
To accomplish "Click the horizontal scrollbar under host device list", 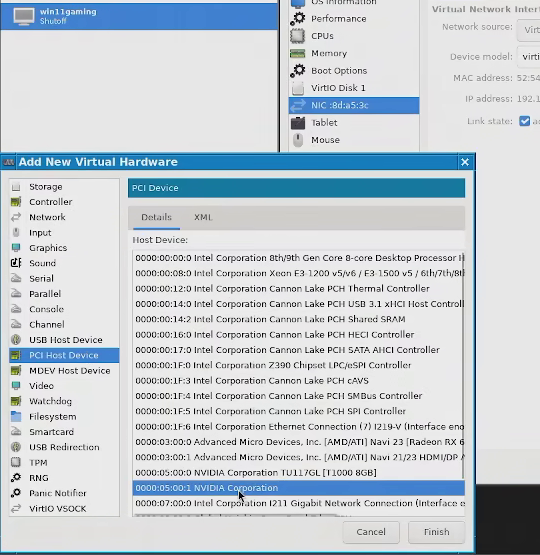I will [235, 515].
